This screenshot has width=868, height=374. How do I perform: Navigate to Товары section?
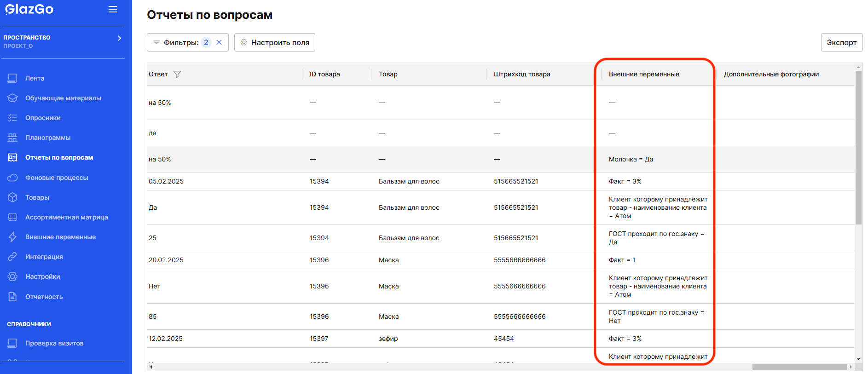37,197
